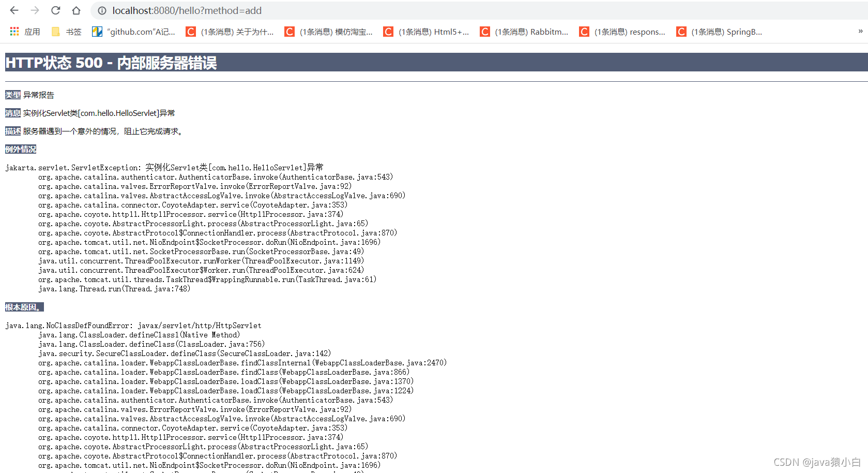
Task: Click the 描述 label
Action: click(13, 131)
